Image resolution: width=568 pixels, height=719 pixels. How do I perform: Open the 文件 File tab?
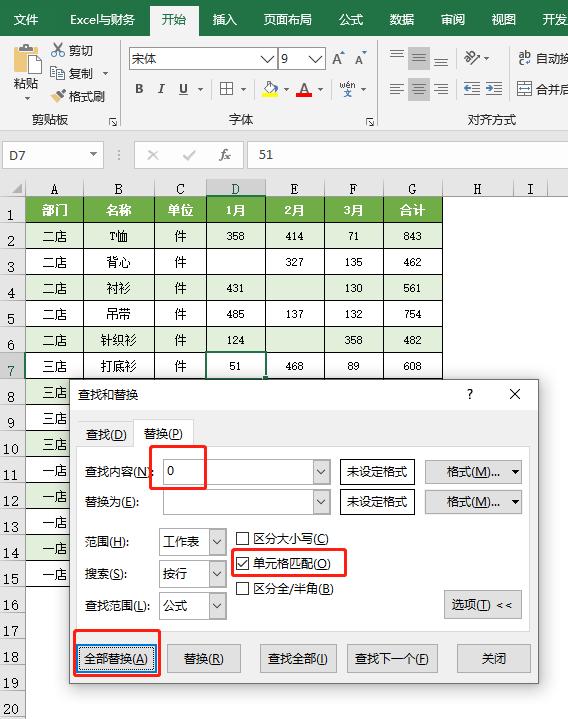click(x=26, y=19)
